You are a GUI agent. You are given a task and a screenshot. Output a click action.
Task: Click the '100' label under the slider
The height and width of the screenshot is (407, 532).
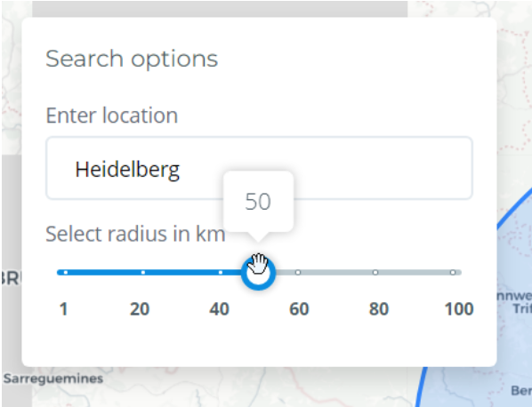(x=459, y=309)
